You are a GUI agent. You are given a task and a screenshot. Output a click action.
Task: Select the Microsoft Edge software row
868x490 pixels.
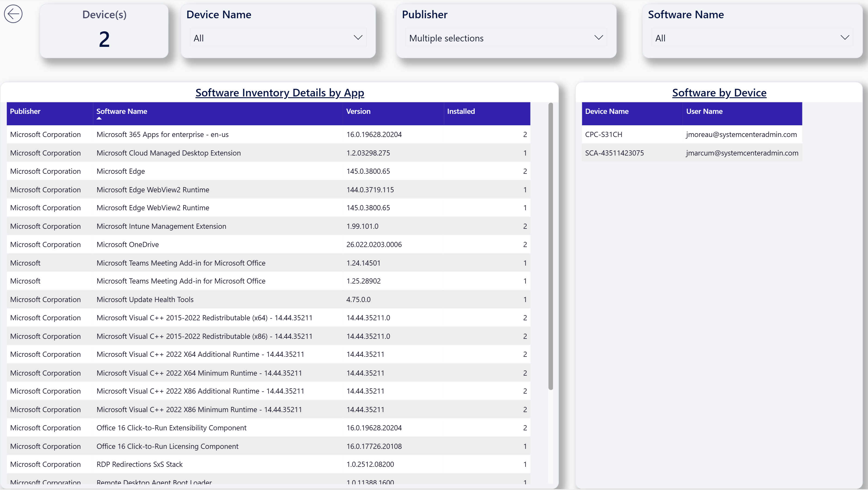(268, 171)
